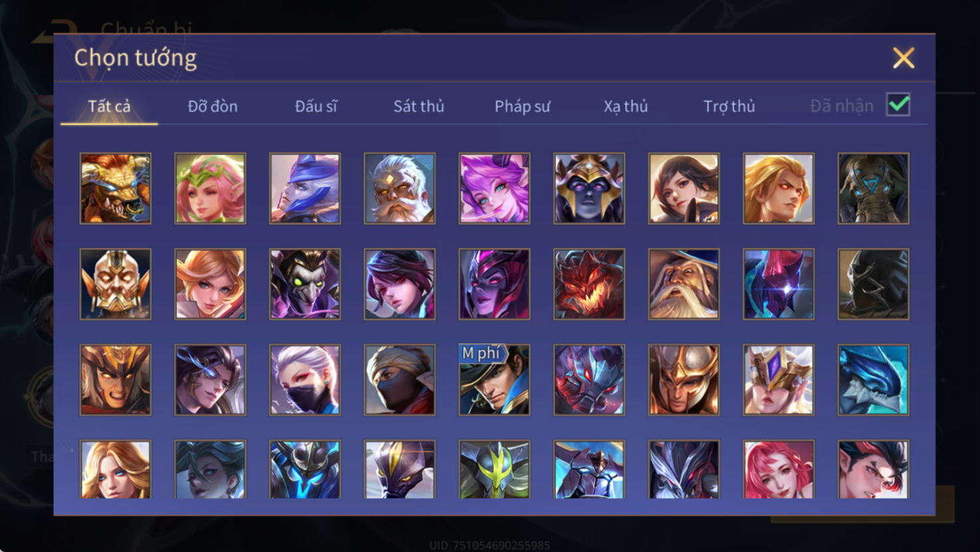Uncheck the Đã nhận checkbox
The image size is (980, 552).
click(x=898, y=105)
